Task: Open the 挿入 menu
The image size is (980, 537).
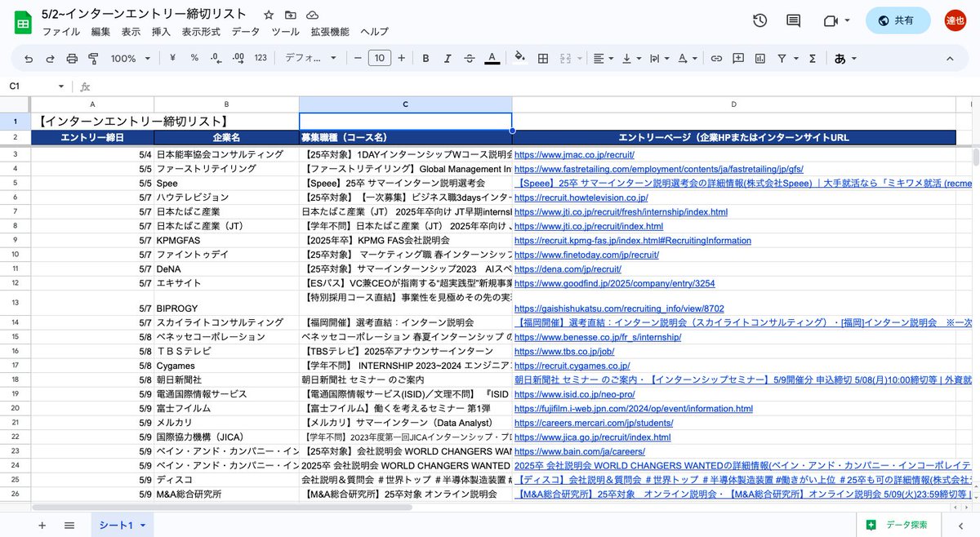Action: point(161,32)
